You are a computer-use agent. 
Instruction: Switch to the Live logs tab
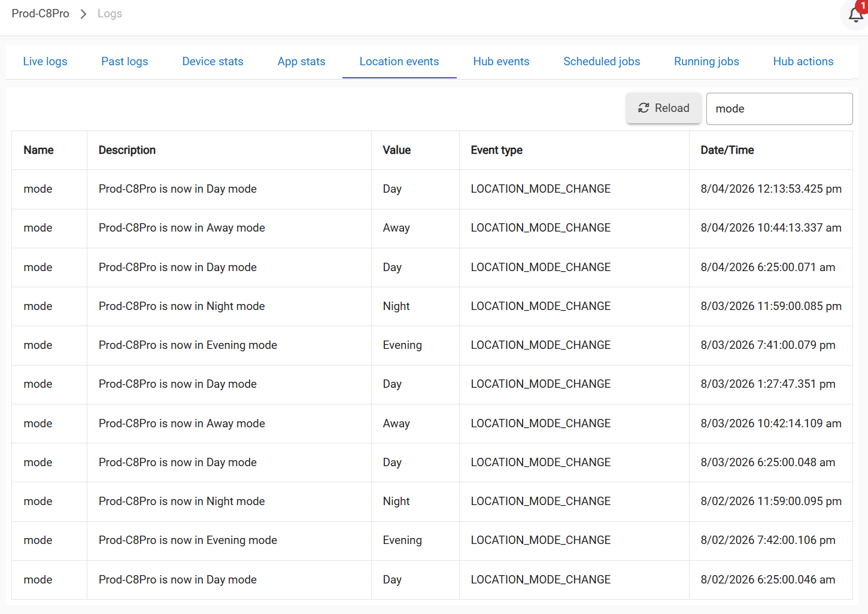pyautogui.click(x=45, y=62)
